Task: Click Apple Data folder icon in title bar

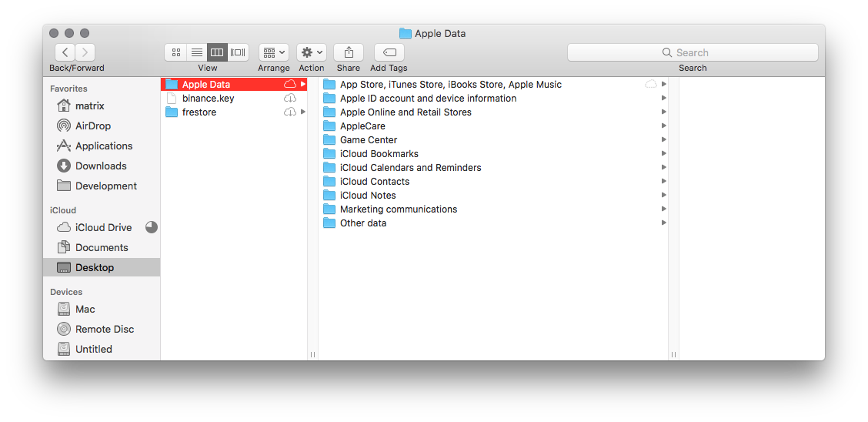Action: click(x=406, y=33)
